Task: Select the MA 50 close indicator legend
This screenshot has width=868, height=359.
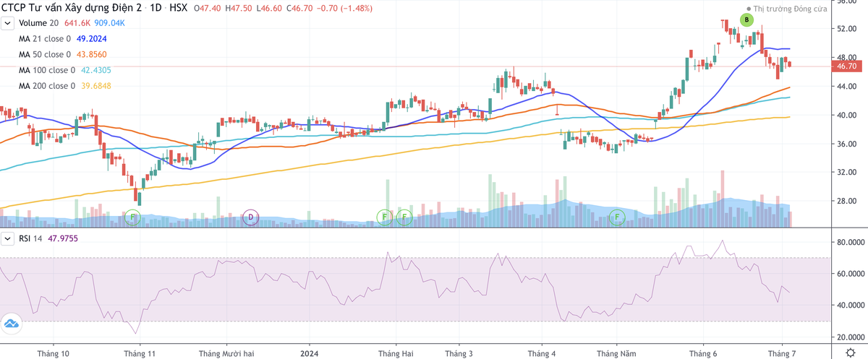Action: [46, 55]
